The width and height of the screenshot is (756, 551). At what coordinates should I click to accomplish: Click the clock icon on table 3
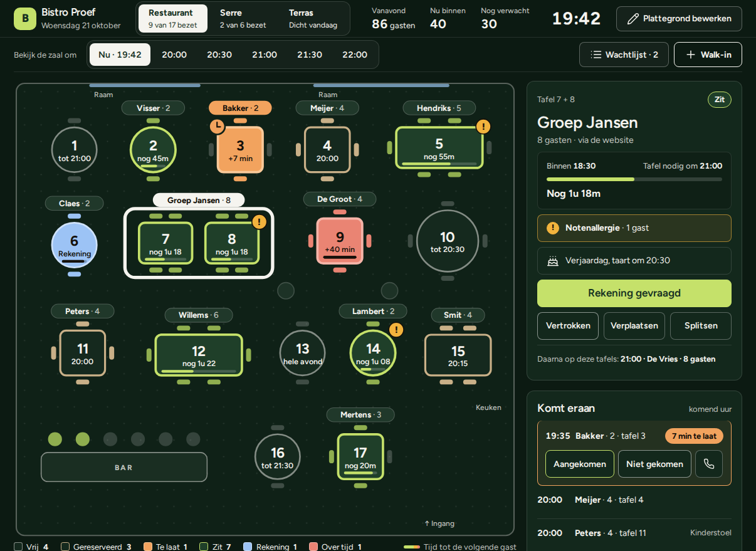point(217,127)
